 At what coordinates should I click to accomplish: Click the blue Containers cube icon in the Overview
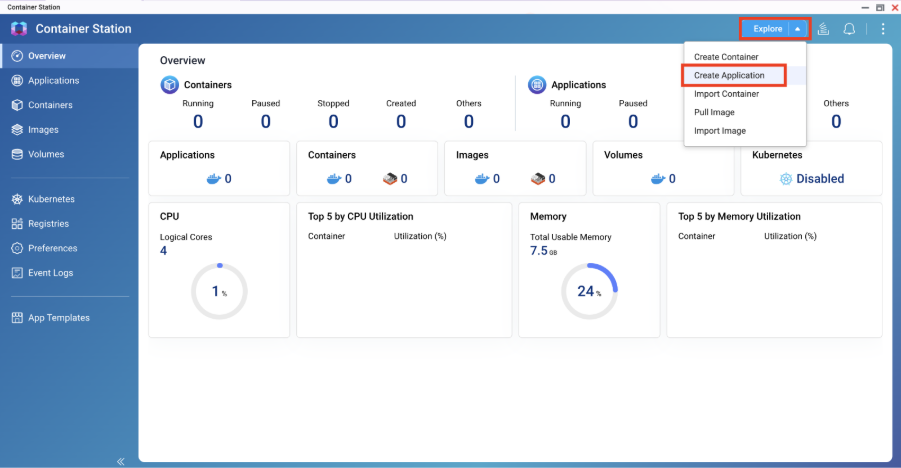click(170, 85)
